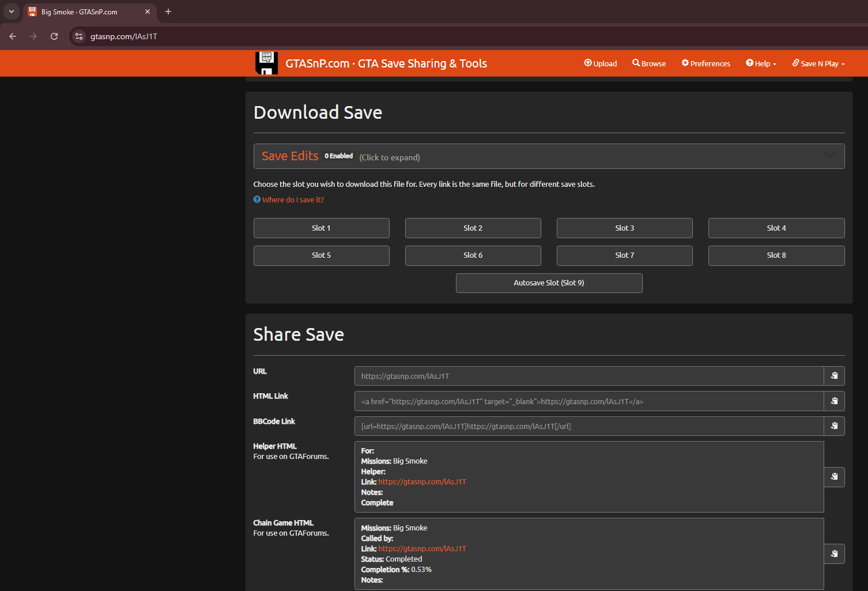
Task: Click the 'Status: Completed' line
Action: pyautogui.click(x=391, y=559)
